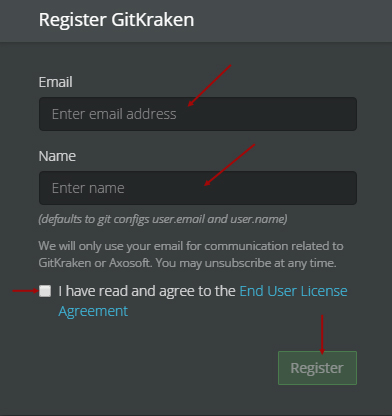392x416 pixels.
Task: Focus the Enter name input field
Action: (x=198, y=188)
